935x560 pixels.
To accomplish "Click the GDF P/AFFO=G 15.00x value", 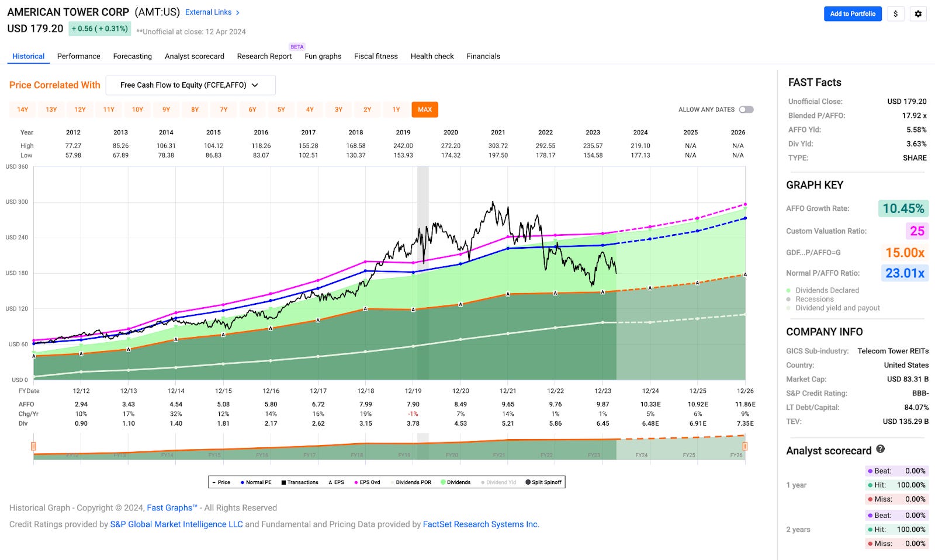I will 905,252.
